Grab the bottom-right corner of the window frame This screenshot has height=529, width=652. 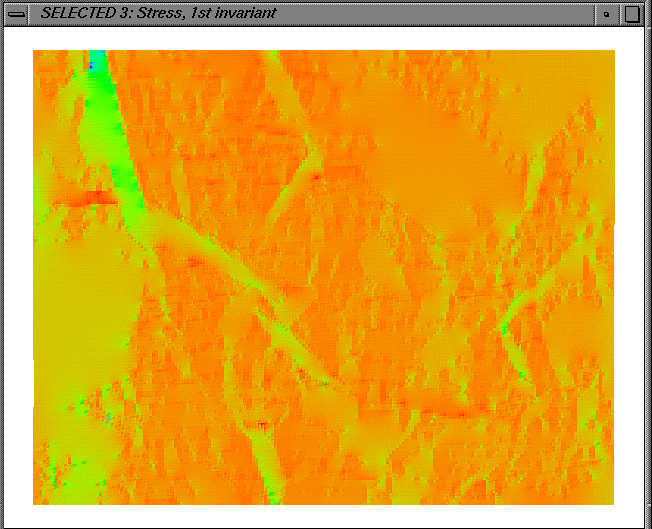coord(647,524)
